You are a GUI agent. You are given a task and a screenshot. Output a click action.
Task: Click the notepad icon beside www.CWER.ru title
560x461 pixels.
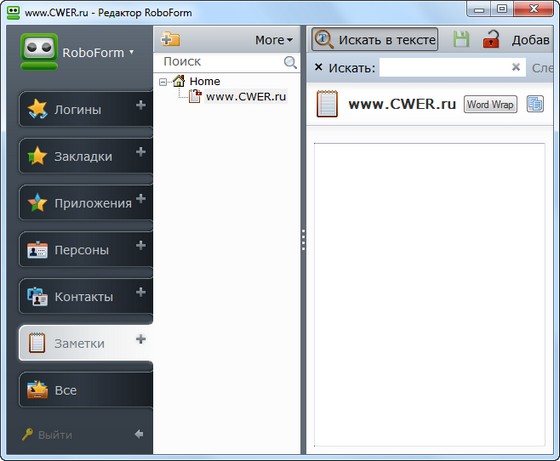point(327,104)
